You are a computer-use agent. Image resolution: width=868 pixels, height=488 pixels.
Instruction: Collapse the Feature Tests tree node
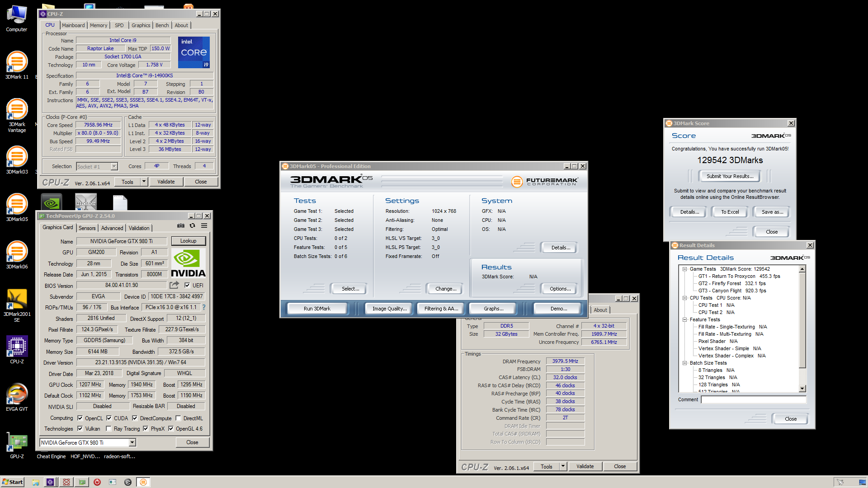tap(684, 319)
